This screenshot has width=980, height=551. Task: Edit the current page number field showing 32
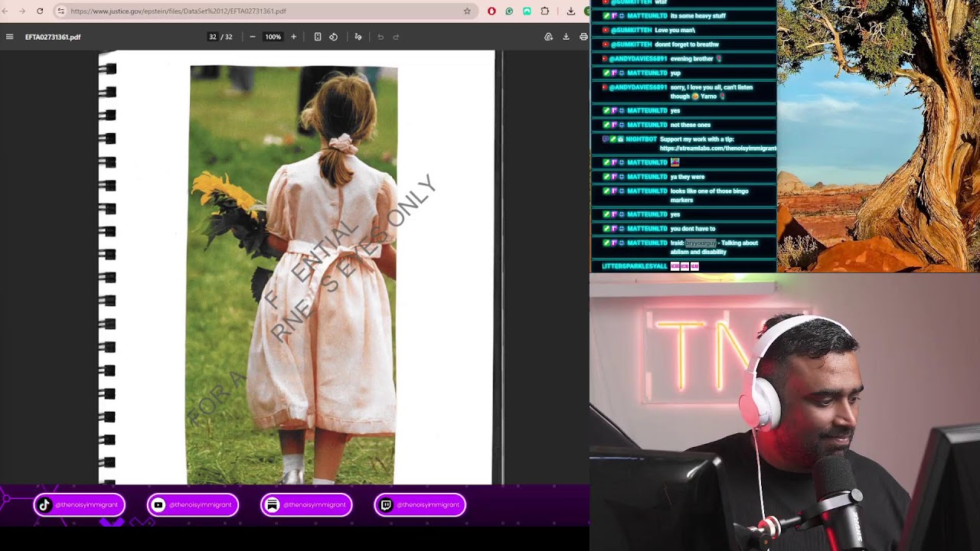[213, 37]
